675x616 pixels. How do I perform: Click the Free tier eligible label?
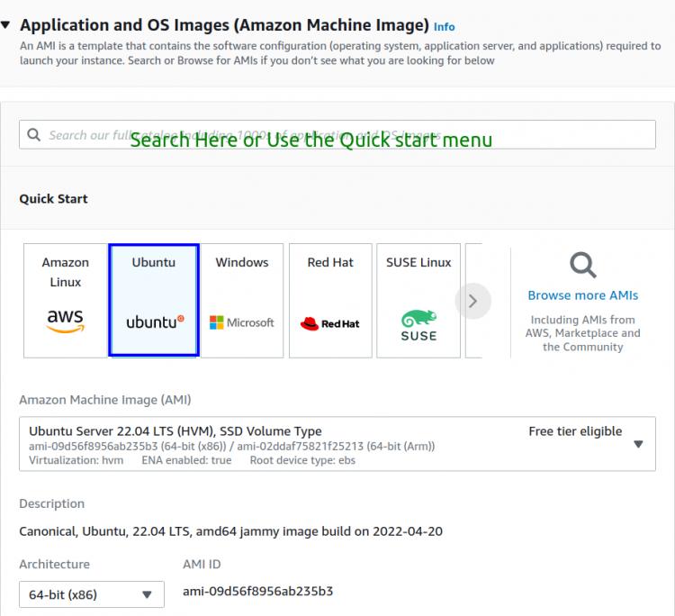(575, 431)
